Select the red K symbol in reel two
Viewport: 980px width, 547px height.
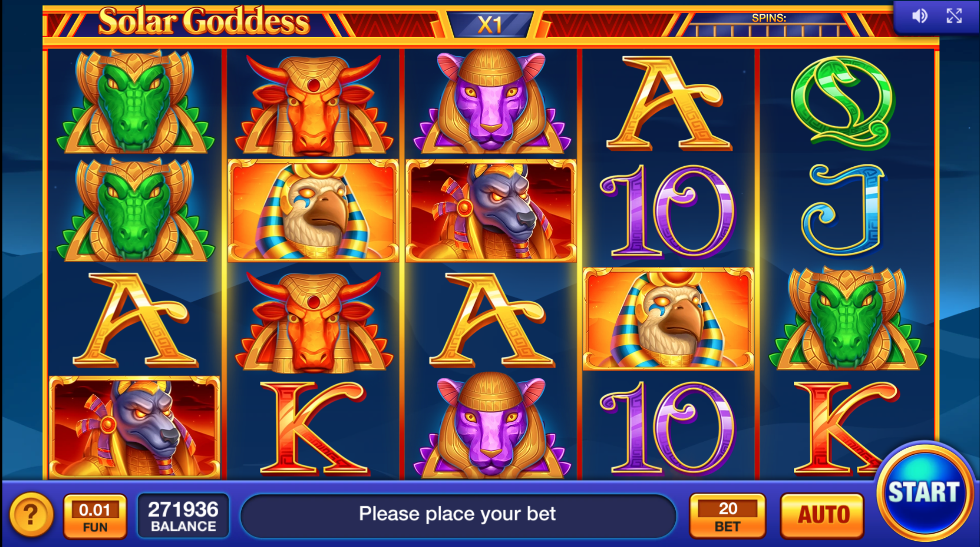313,428
